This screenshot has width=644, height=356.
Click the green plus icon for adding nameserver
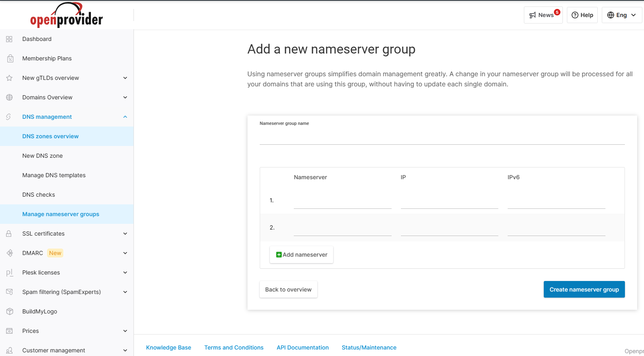pos(279,255)
